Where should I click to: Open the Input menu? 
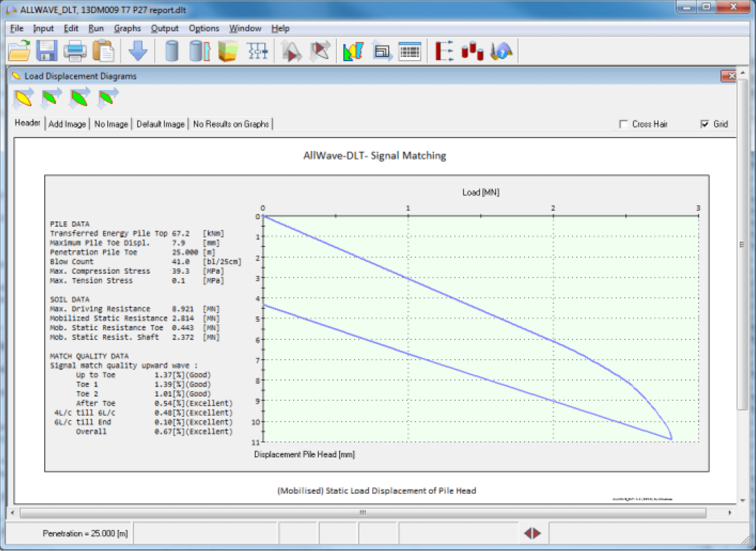point(43,29)
